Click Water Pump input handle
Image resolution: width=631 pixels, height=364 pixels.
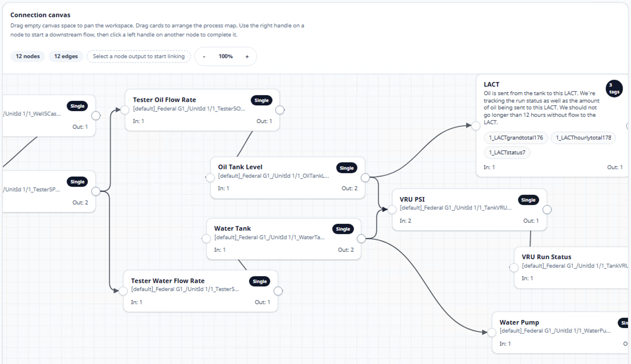(492, 332)
